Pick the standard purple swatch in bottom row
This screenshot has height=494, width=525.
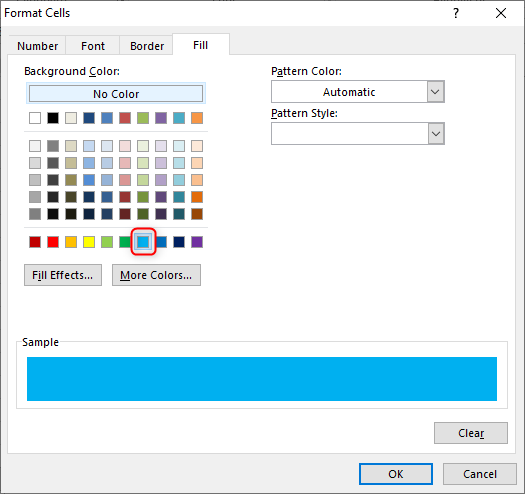click(197, 242)
